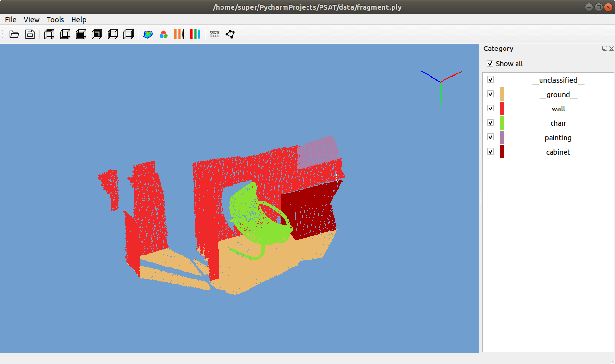Open the View menu
615x364 pixels.
point(32,20)
